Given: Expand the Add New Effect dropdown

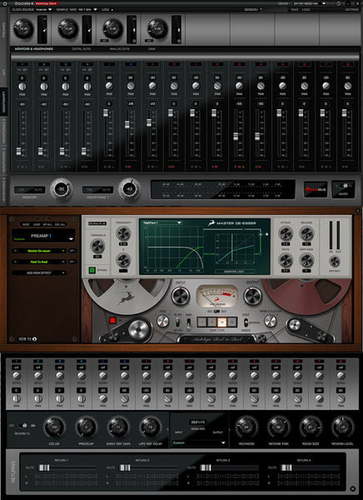Looking at the screenshot, I should [39, 273].
